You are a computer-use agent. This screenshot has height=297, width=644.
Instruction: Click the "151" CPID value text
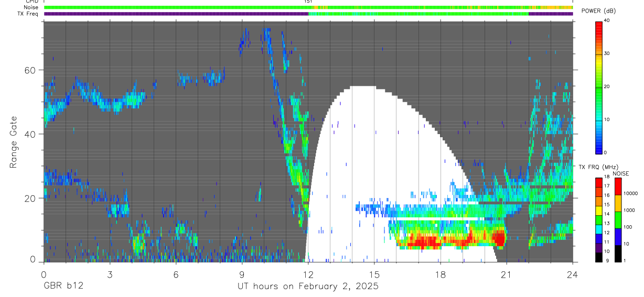pyautogui.click(x=308, y=2)
